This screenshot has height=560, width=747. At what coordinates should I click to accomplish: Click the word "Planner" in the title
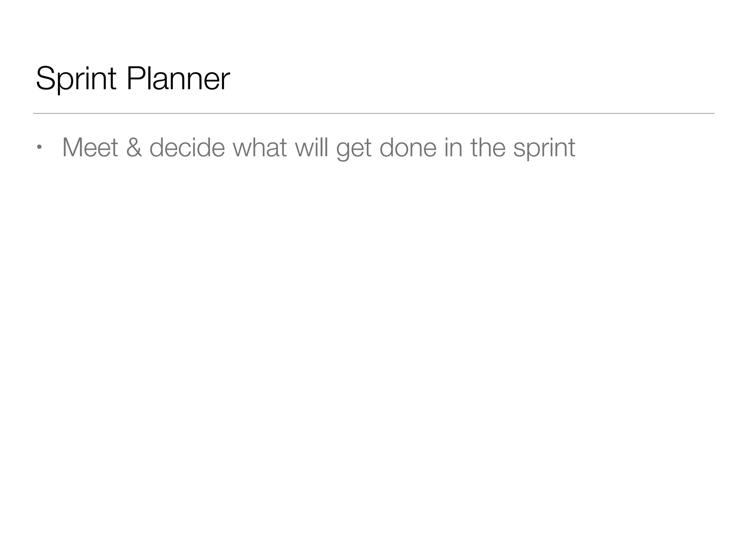click(178, 78)
